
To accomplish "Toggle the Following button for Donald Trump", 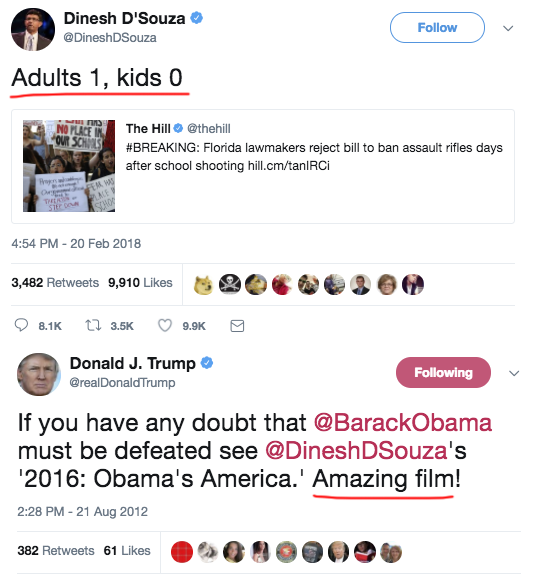I will [443, 372].
